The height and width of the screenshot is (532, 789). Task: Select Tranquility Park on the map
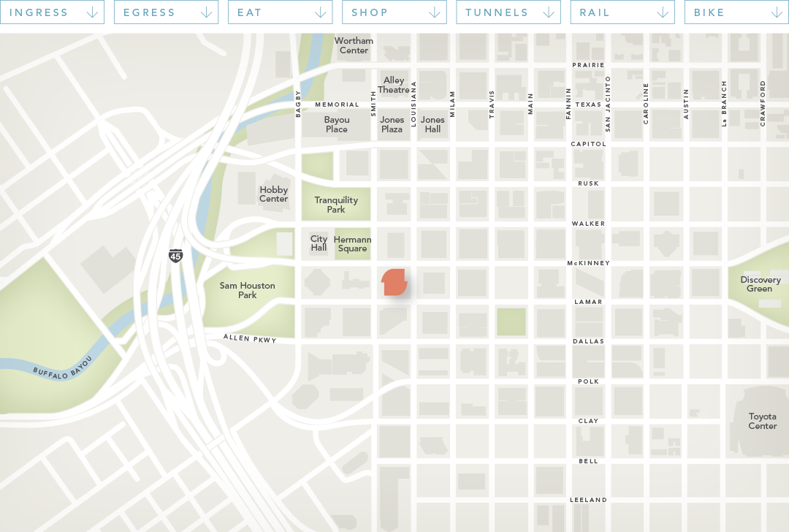(x=336, y=205)
